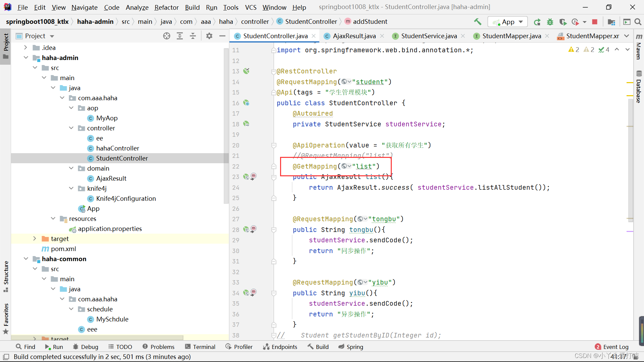Screen dimensions: 644x362
Task: Open profiler run options dropdown arrow
Action: tap(585, 22)
